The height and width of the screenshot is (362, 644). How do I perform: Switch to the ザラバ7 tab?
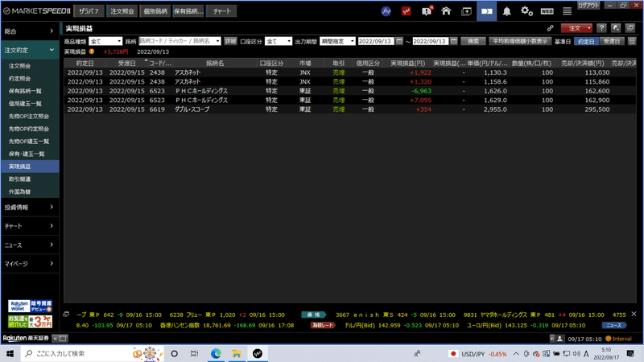point(89,11)
